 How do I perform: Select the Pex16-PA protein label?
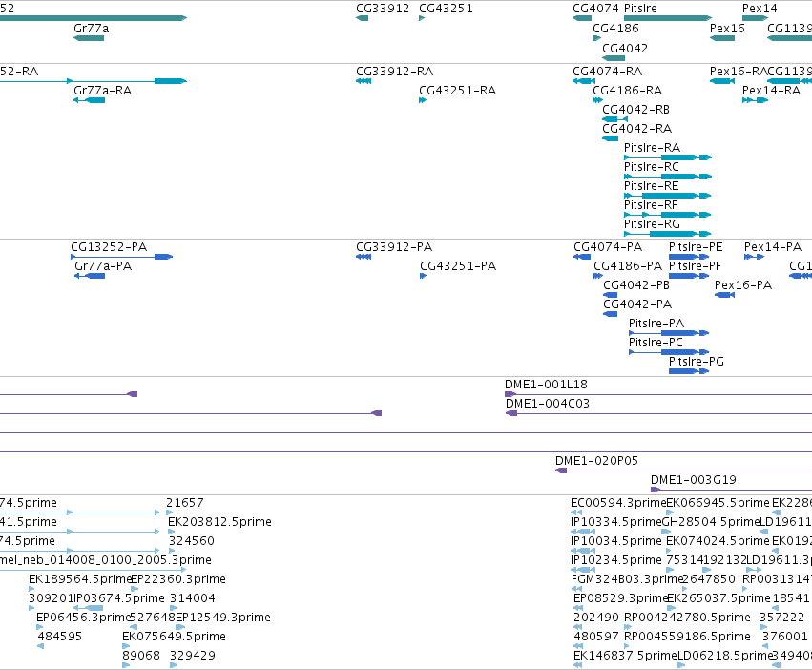coord(743,285)
